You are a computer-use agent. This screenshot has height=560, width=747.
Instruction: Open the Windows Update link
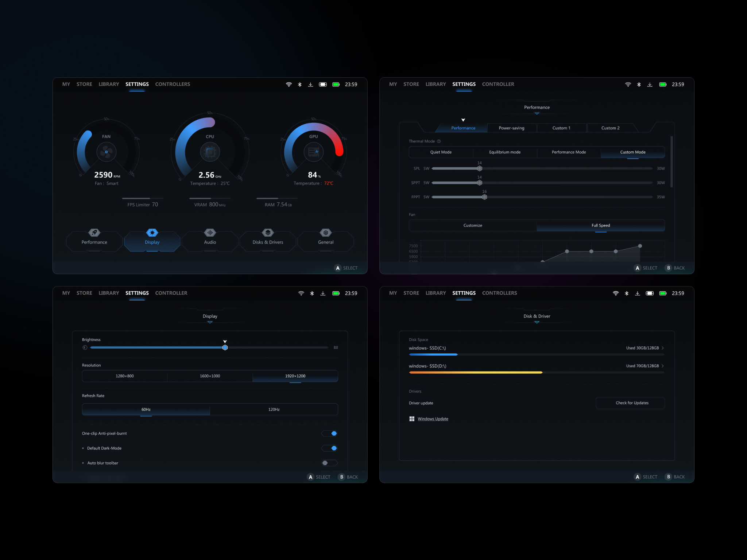[433, 419]
